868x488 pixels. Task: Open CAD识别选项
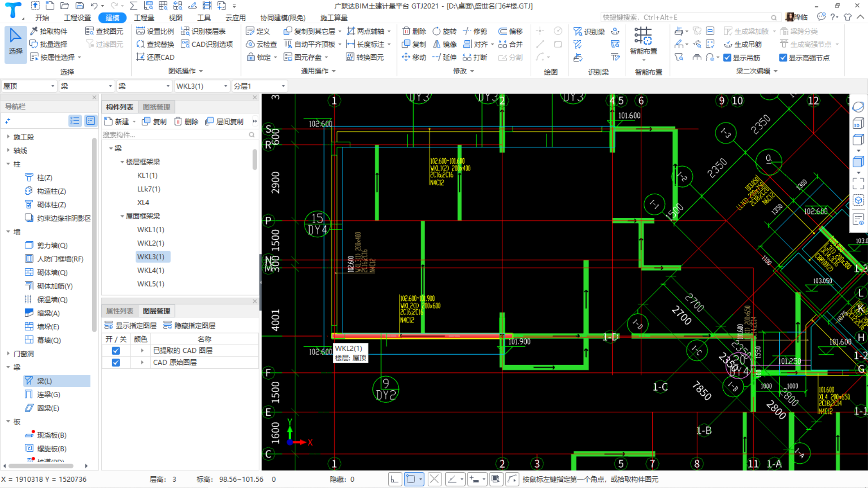coord(207,44)
